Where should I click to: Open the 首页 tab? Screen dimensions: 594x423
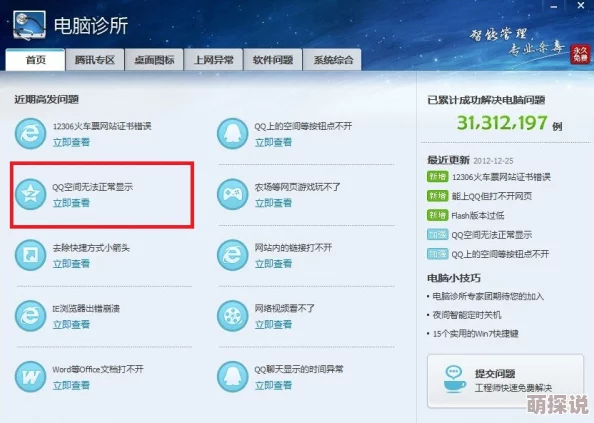35,60
